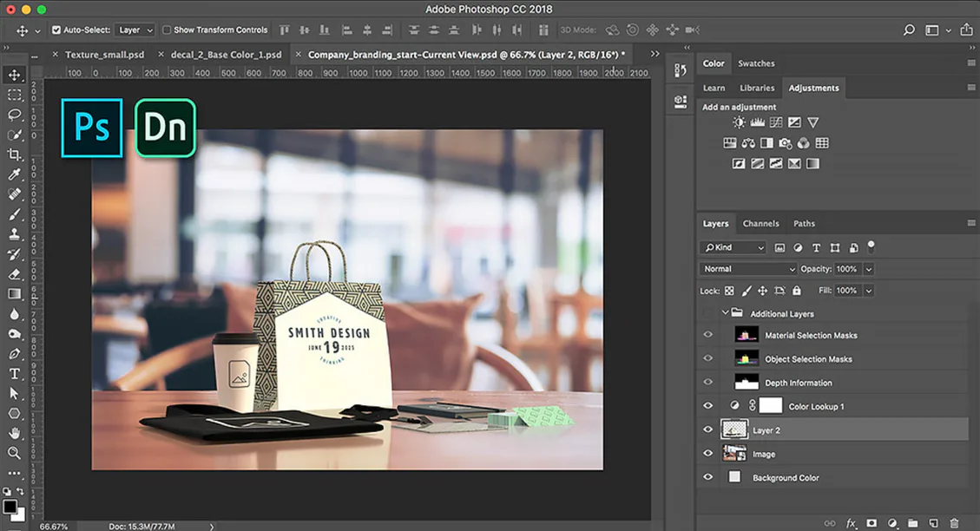Viewport: 980px width, 531px height.
Task: Hide the Depth Information layer
Action: (707, 382)
